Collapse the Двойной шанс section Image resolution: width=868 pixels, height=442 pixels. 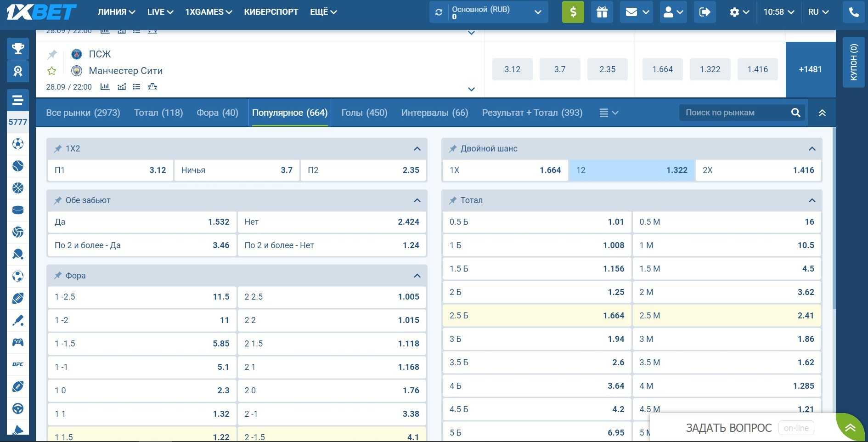pyautogui.click(x=812, y=149)
